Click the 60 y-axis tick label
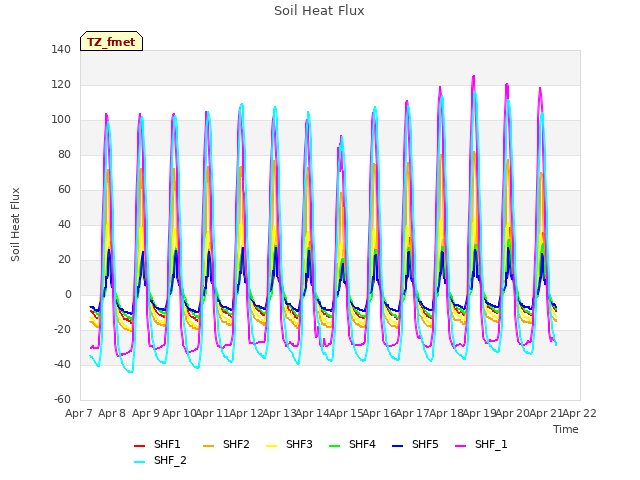This screenshot has width=640, height=480. point(64,189)
